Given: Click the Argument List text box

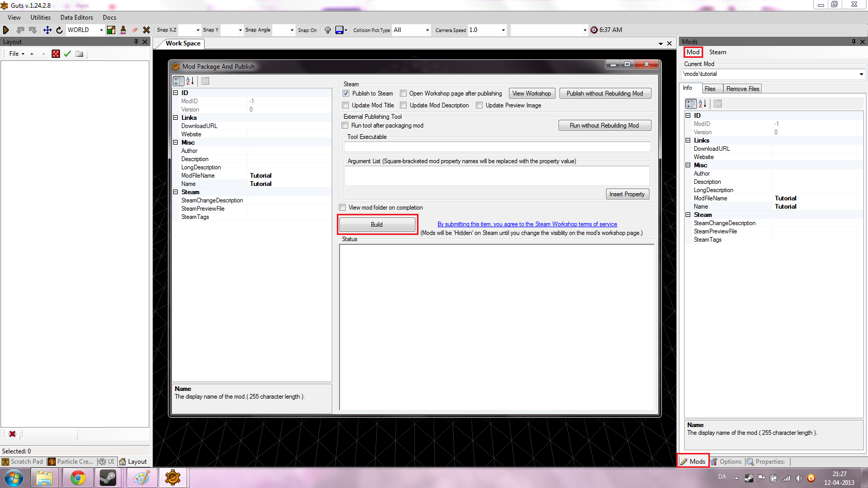Looking at the screenshot, I should click(498, 175).
